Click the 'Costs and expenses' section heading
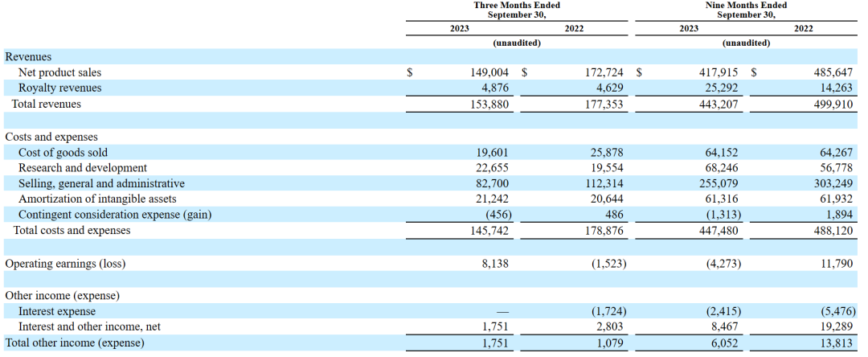This screenshot has width=868, height=357. pos(51,137)
